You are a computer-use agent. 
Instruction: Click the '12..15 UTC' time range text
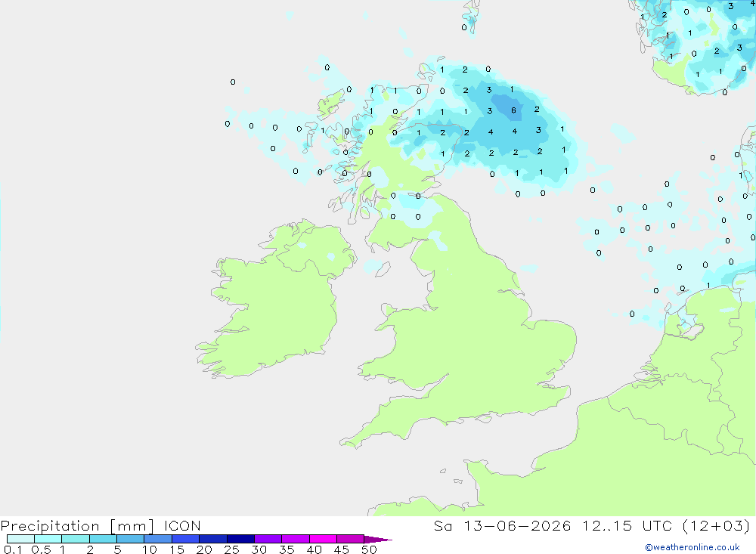tap(627, 526)
